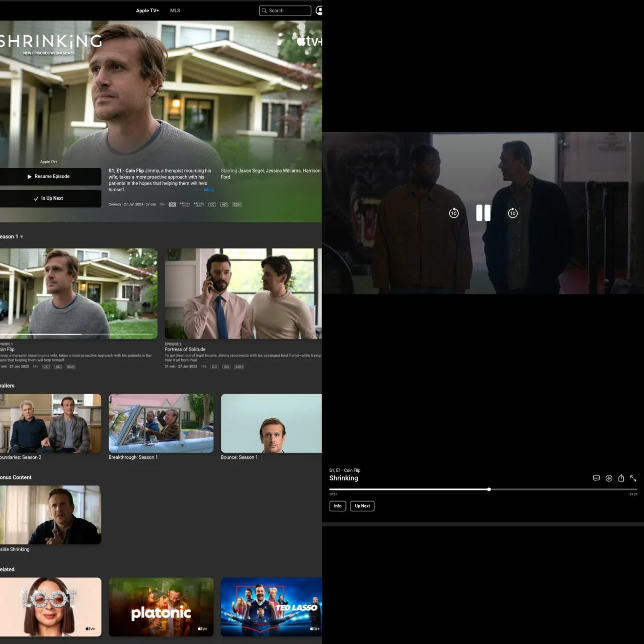This screenshot has width=644, height=644.
Task: Switch to the MLS tab
Action: [175, 11]
